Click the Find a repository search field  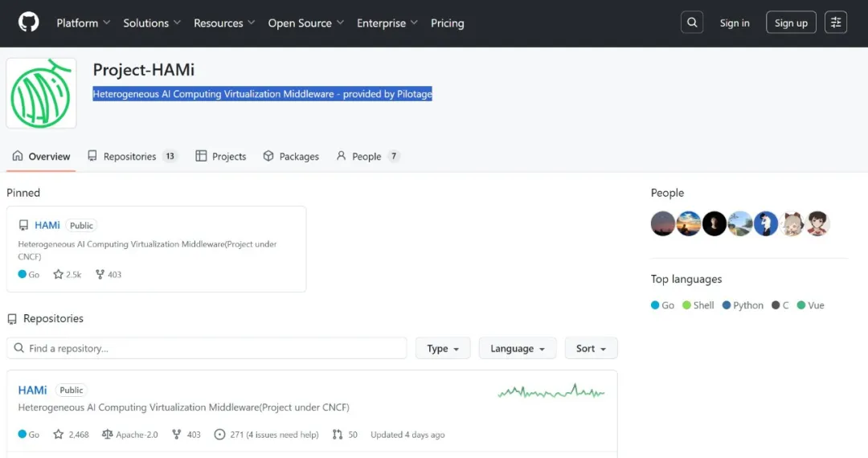(207, 349)
